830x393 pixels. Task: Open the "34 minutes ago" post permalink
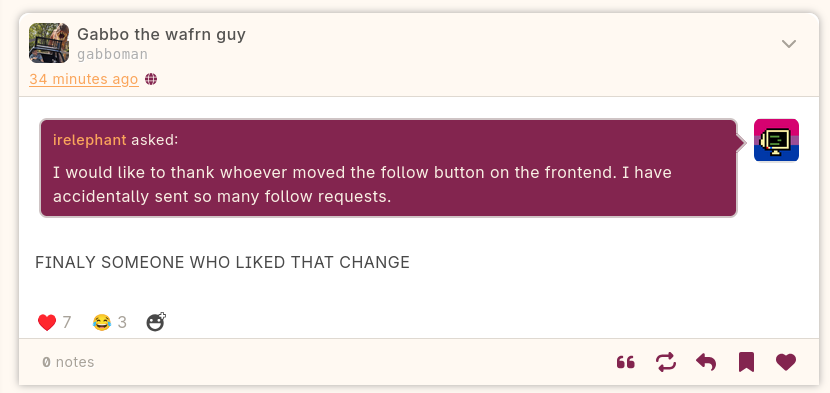[x=84, y=79]
